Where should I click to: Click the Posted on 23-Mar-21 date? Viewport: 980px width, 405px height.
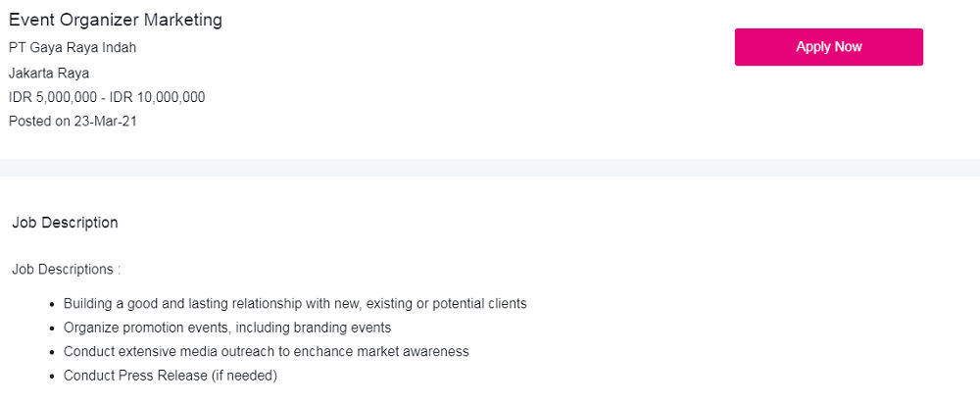[73, 122]
